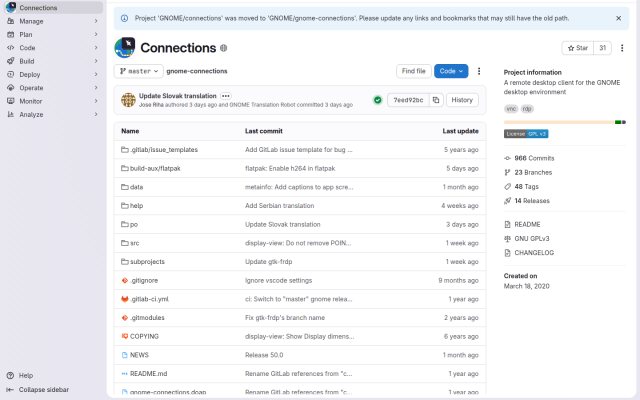Screen dimensions: 640x400
Task: Click the Plan calendar icon
Action: 11,34
